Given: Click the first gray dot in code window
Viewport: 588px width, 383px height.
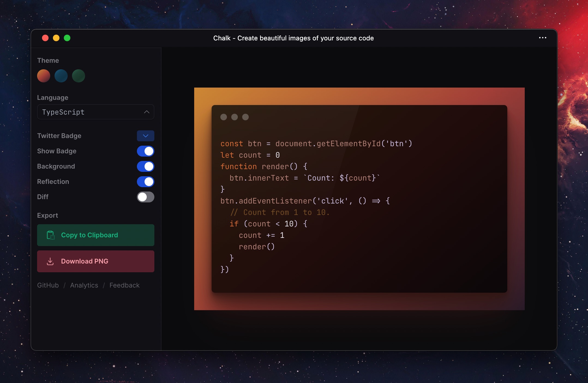Looking at the screenshot, I should click(x=224, y=117).
